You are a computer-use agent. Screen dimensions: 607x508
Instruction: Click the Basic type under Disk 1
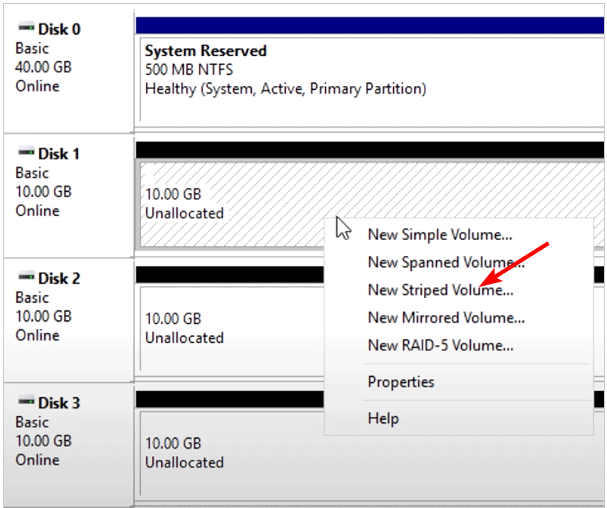click(x=32, y=173)
